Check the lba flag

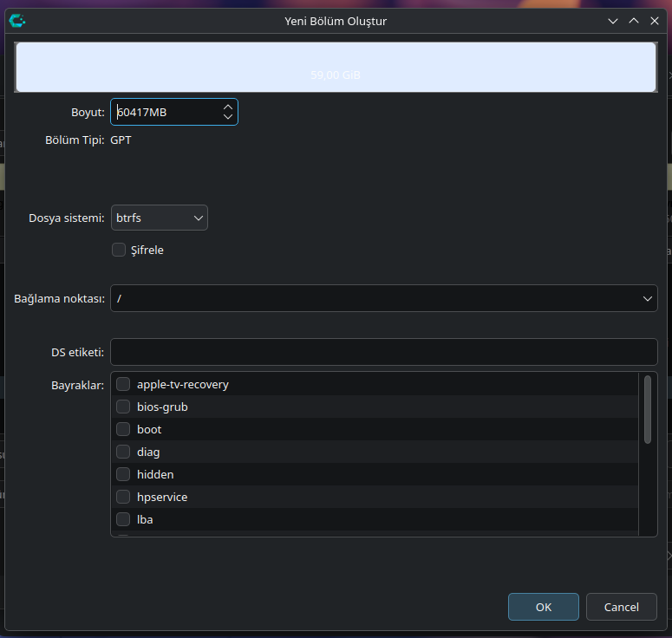point(123,519)
